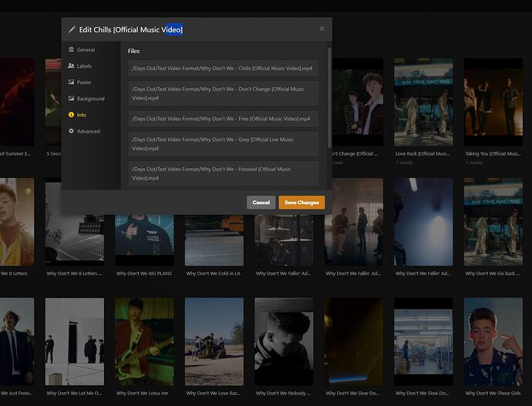Click the Grey [Official Live Music Video] path
The width and height of the screenshot is (532, 406).
pyautogui.click(x=224, y=144)
